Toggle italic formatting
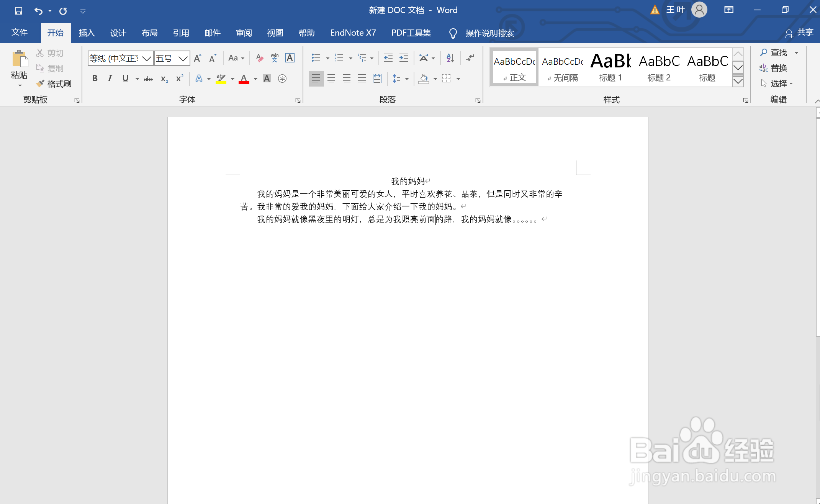The image size is (820, 504). pyautogui.click(x=110, y=78)
